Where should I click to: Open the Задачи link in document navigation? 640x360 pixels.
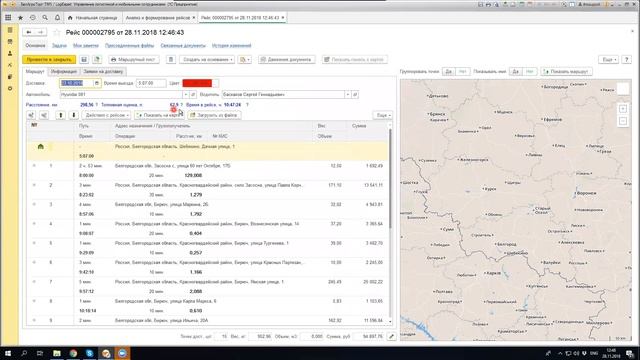coord(59,46)
